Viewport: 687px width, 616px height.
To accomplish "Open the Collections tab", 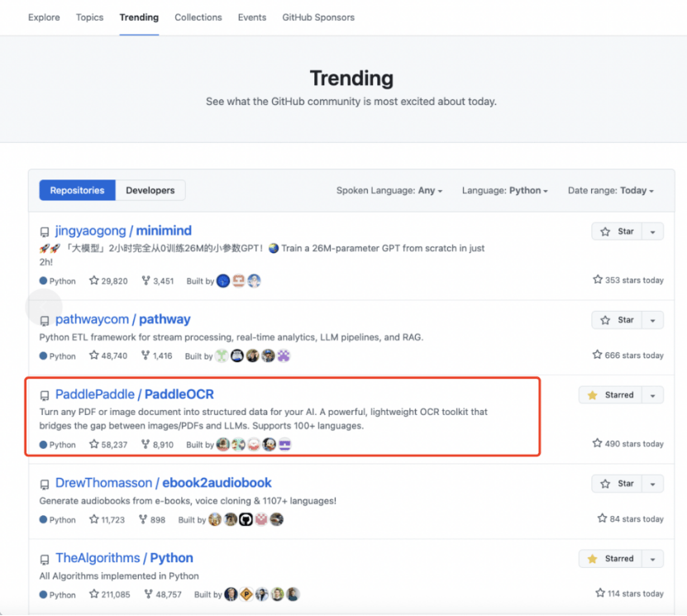I will click(198, 17).
